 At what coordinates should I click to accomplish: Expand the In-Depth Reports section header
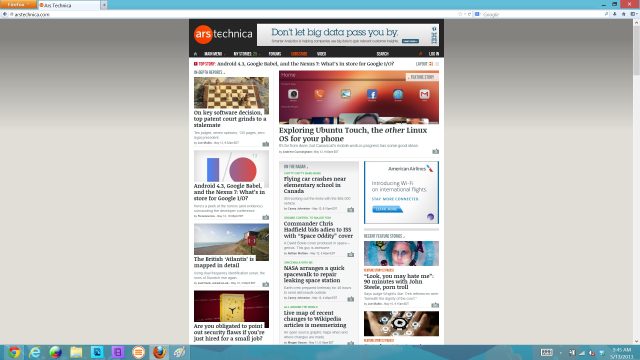click(x=209, y=72)
